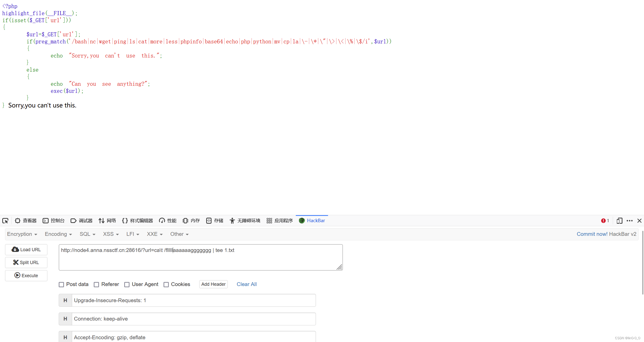Image resolution: width=644 pixels, height=342 pixels.
Task: Expand the LFI dropdown menu
Action: tap(133, 234)
